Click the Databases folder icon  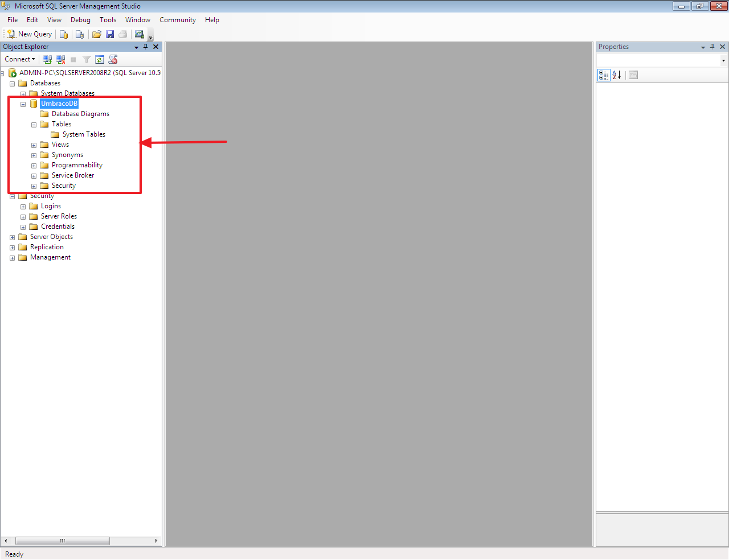23,83
